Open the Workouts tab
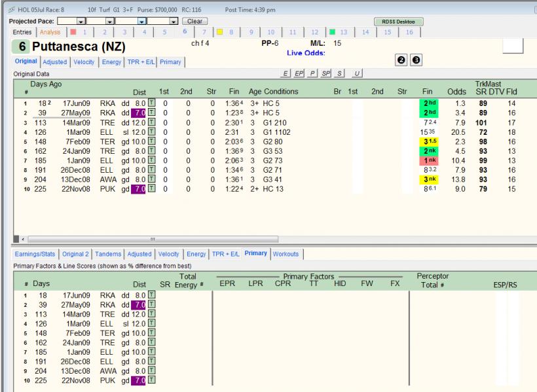The width and height of the screenshot is (537, 392). (x=286, y=254)
